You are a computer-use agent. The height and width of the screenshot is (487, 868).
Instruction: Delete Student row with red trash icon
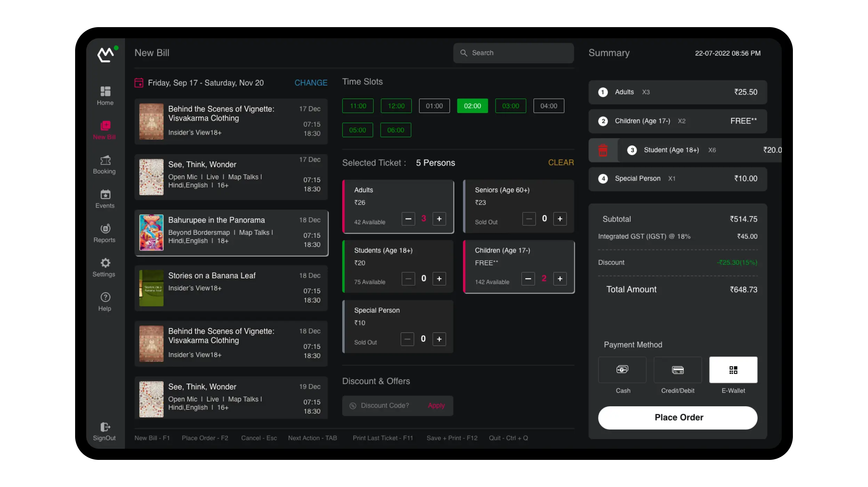pos(603,150)
